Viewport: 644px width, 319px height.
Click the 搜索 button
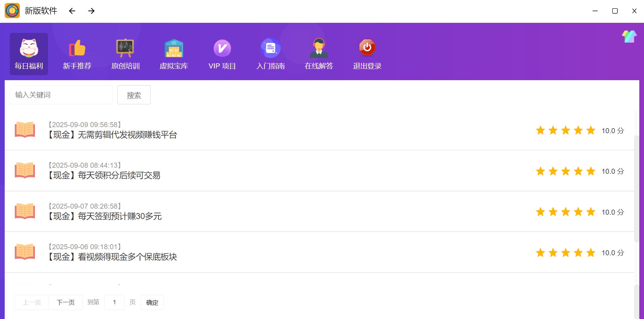134,95
